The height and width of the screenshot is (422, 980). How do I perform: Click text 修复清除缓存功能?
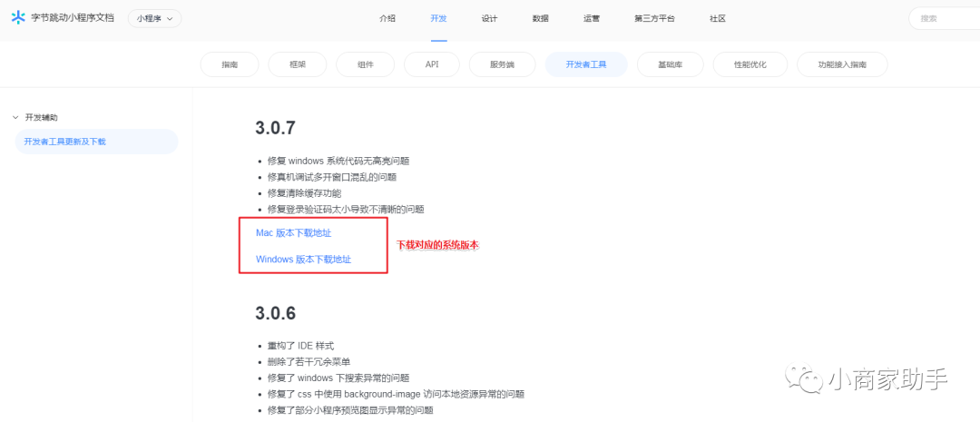pos(304,193)
